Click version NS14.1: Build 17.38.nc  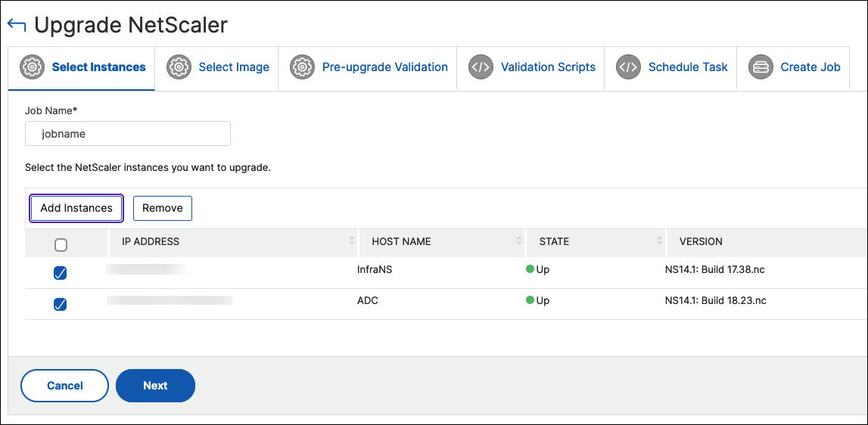pyautogui.click(x=716, y=270)
